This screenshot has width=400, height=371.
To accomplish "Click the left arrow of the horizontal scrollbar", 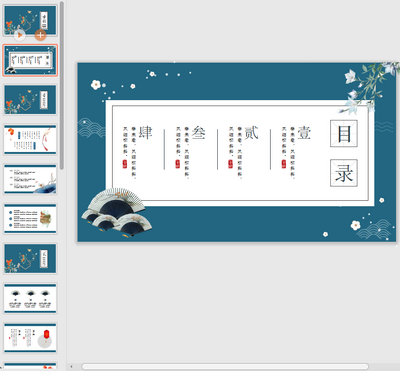I will pos(72,366).
